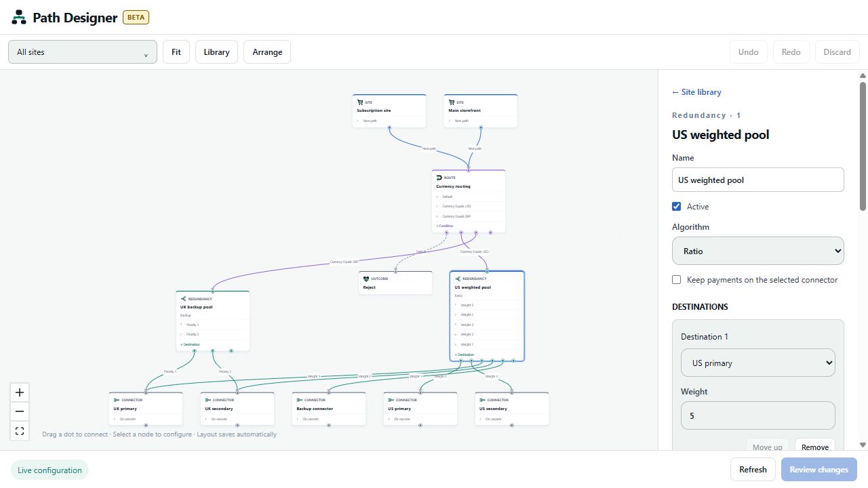Open the Library panel
Viewport: 868px width, 488px height.
(216, 52)
